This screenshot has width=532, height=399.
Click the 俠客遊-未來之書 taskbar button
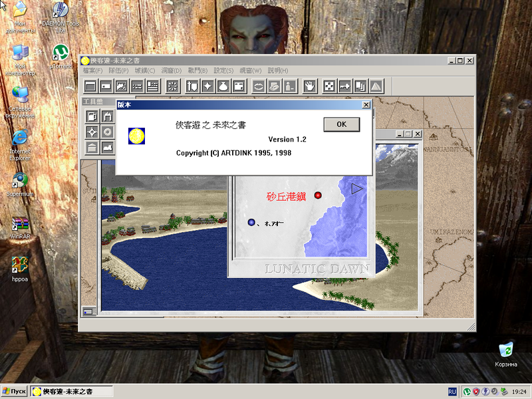[x=72, y=392]
